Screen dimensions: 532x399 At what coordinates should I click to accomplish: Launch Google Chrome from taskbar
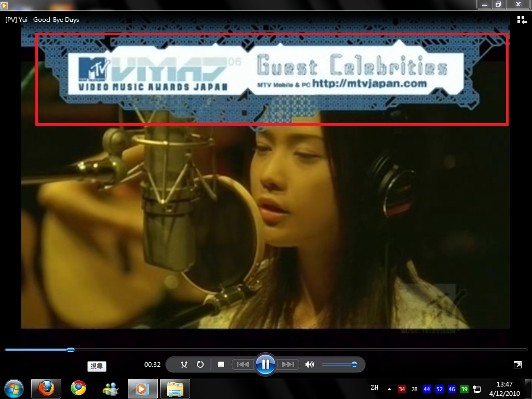coord(78,389)
